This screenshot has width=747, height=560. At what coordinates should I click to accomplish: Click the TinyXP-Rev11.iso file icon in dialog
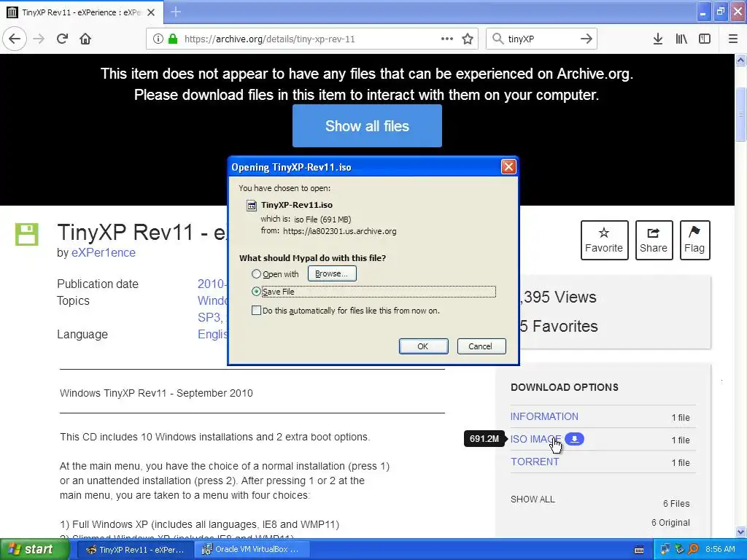(x=251, y=205)
